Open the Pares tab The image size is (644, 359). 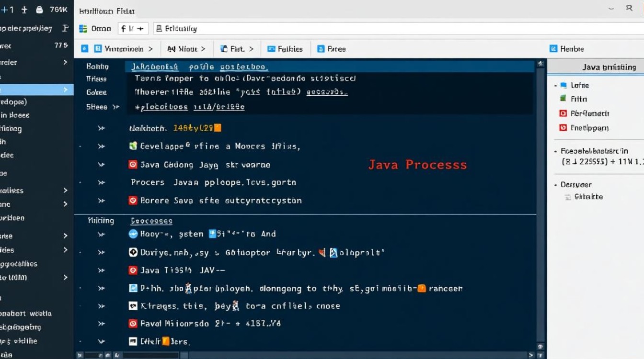click(x=331, y=49)
